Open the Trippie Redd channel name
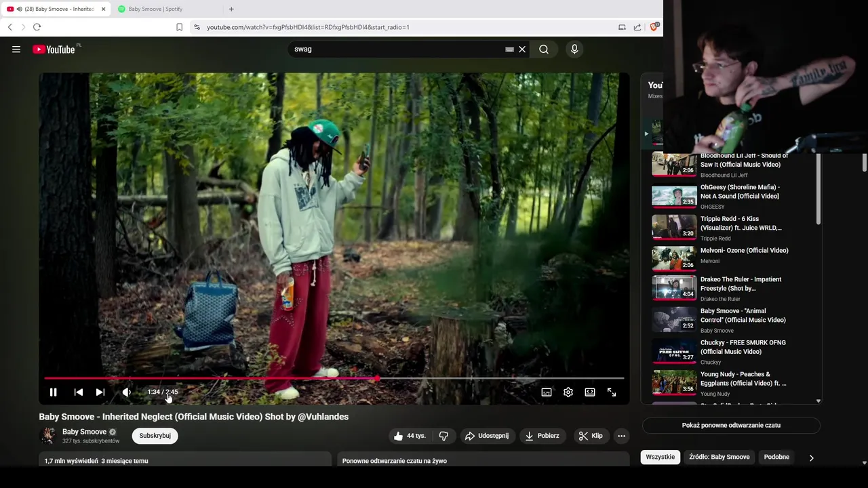 715,239
